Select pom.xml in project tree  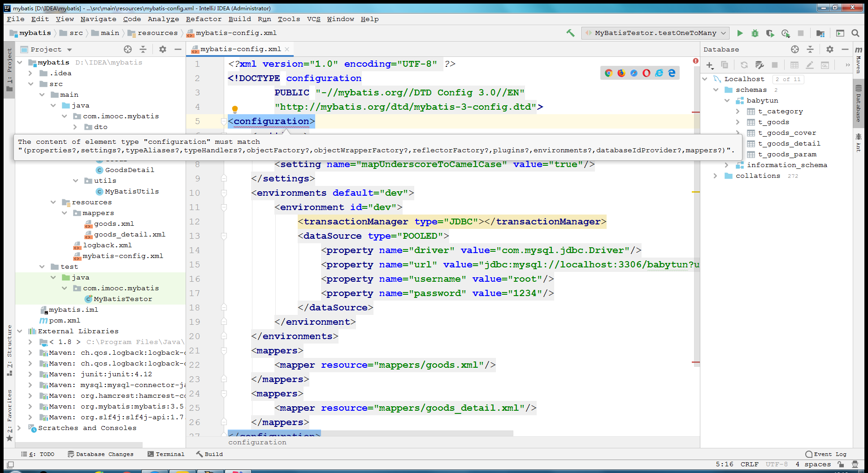click(65, 320)
